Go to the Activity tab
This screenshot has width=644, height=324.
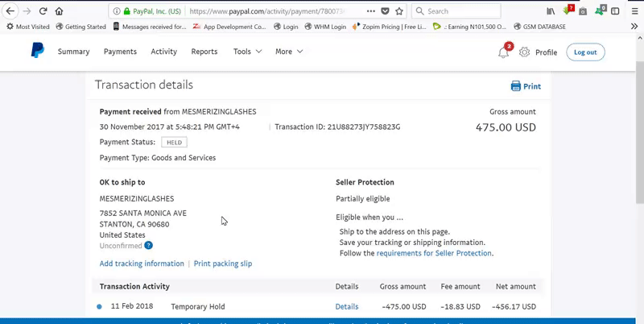click(x=163, y=52)
